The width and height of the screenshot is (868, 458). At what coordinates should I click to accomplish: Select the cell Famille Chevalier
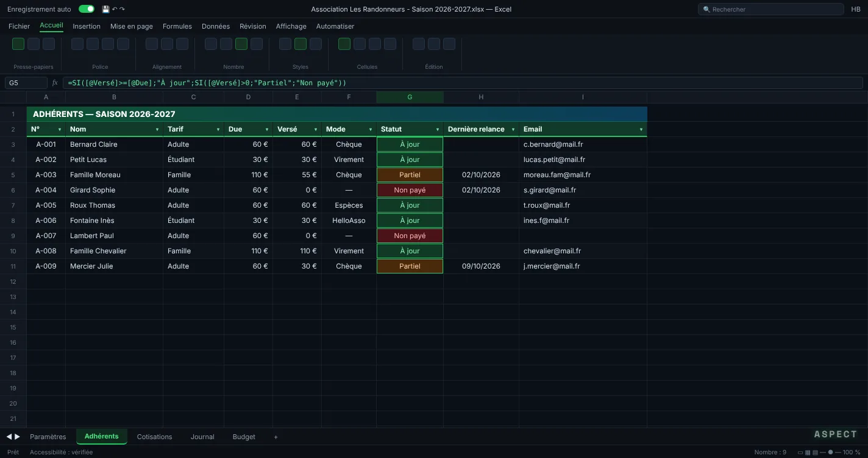(114, 251)
